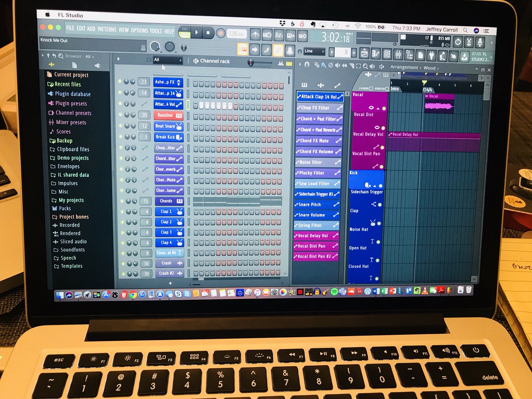
Task: Open Spotlight search in the menu bar
Action: point(465,30)
